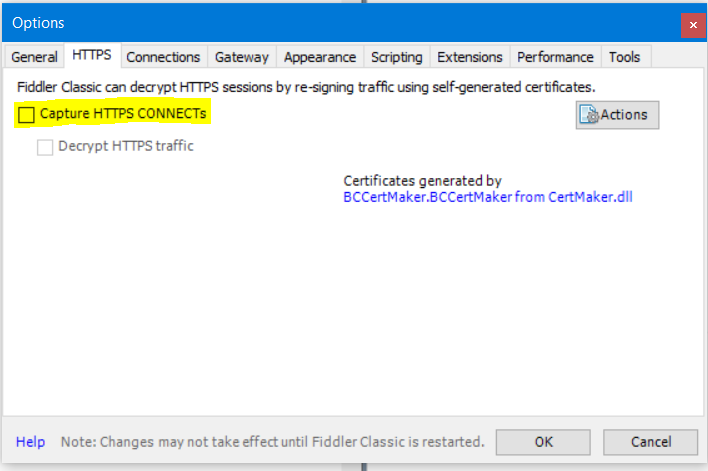This screenshot has width=708, height=471.
Task: Click the Options title bar
Action: click(300, 22)
